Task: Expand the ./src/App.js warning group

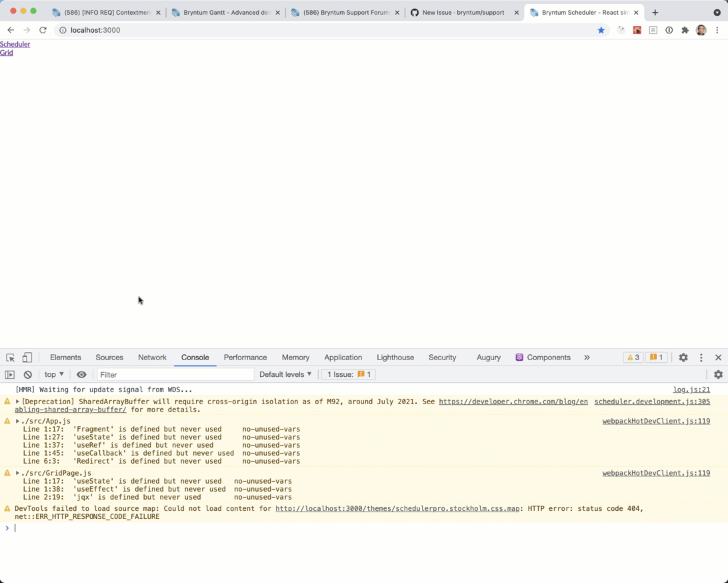Action: click(x=17, y=421)
